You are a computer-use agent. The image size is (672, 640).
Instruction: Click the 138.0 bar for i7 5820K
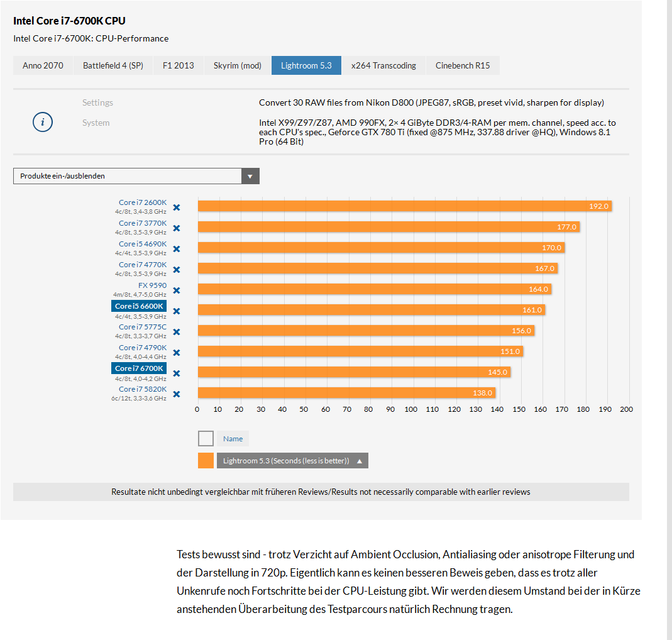click(x=347, y=393)
